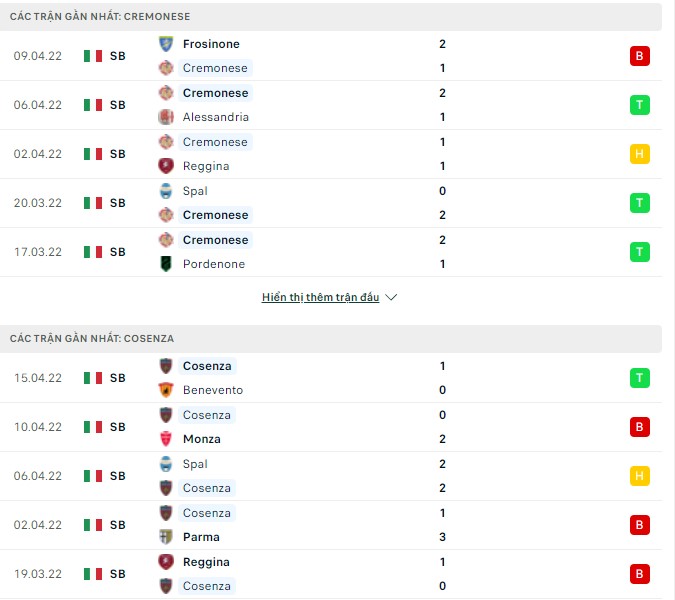Click the Reggina crest in 19.03.22 match
675x600 pixels.
point(166,562)
